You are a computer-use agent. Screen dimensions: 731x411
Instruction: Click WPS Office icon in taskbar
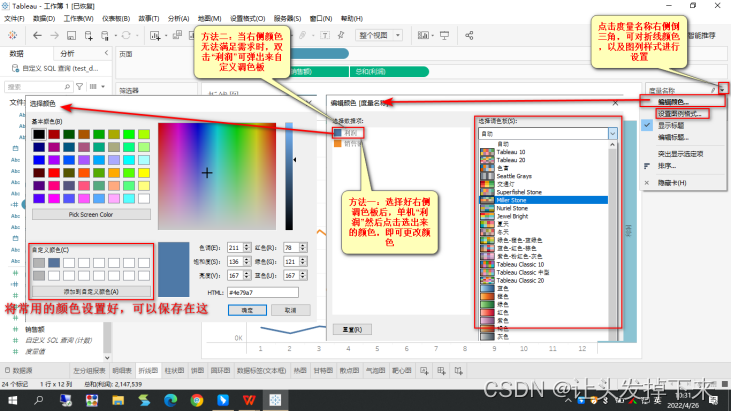pos(249,400)
